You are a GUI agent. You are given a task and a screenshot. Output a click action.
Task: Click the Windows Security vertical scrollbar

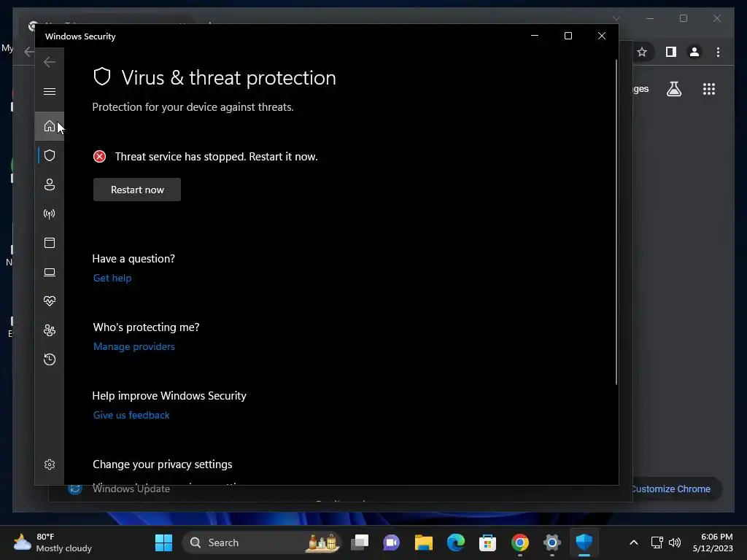pos(616,222)
